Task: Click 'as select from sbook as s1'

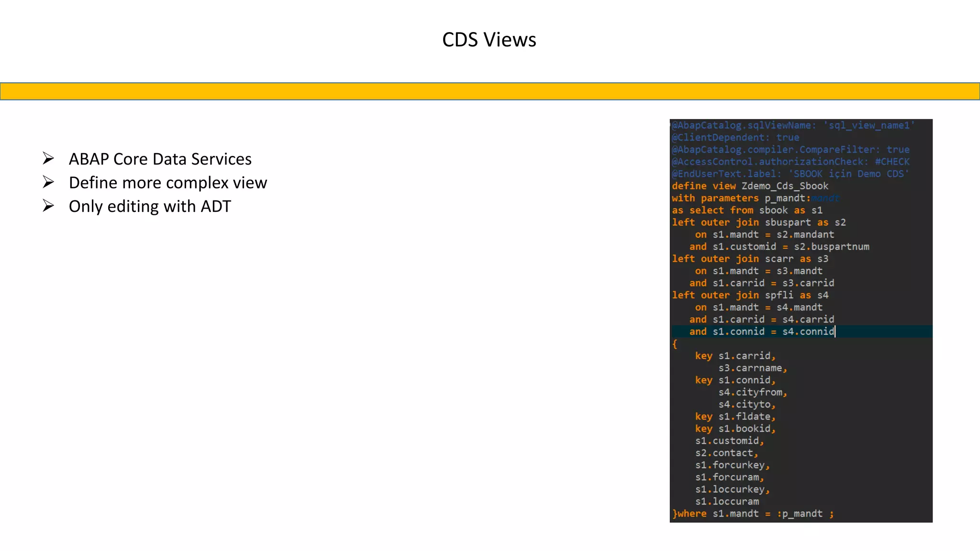Action: (747, 210)
